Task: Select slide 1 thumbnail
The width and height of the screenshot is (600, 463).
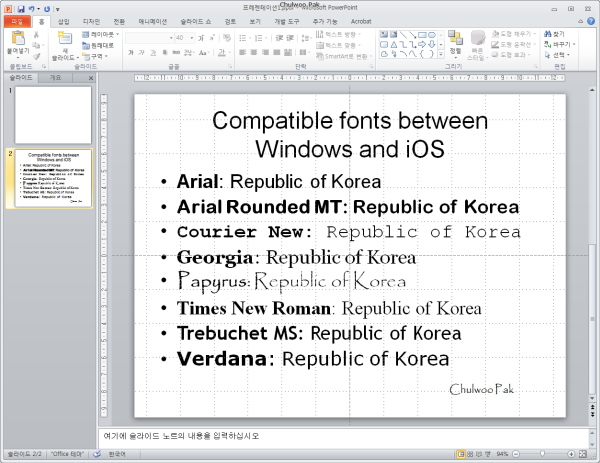Action: pyautogui.click(x=53, y=115)
